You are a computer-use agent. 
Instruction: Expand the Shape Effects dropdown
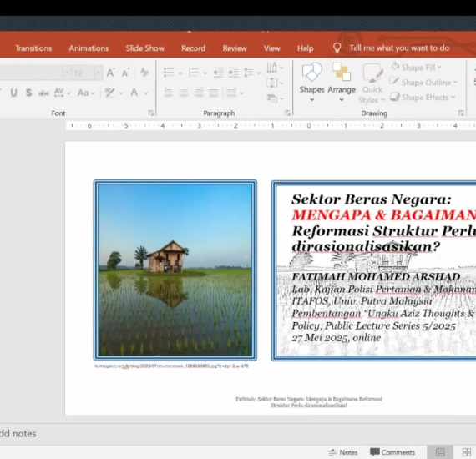453,97
